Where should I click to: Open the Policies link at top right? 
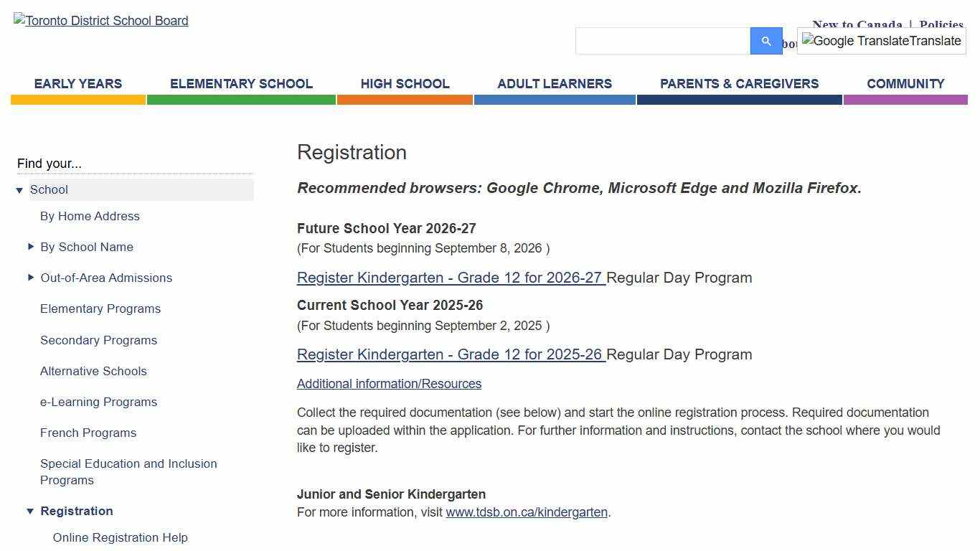click(x=941, y=24)
